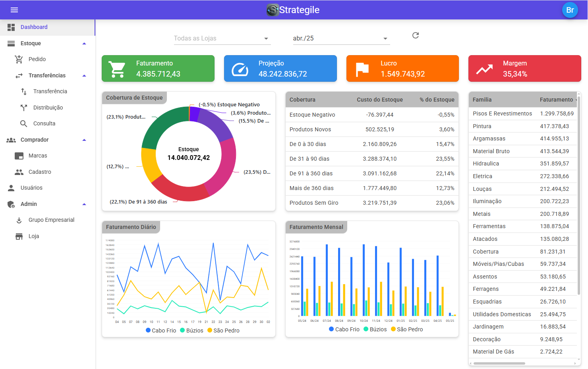Open the Todas as Lojas dropdown

pos(222,38)
